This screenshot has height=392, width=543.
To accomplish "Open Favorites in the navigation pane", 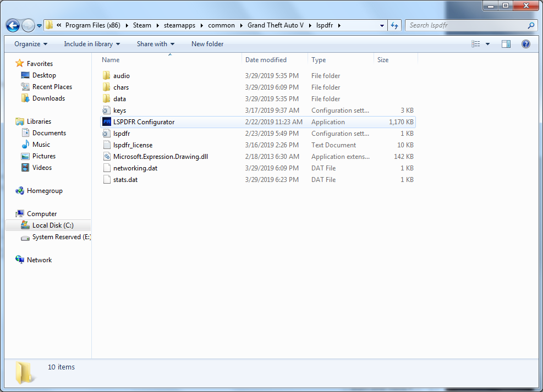I will (40, 64).
